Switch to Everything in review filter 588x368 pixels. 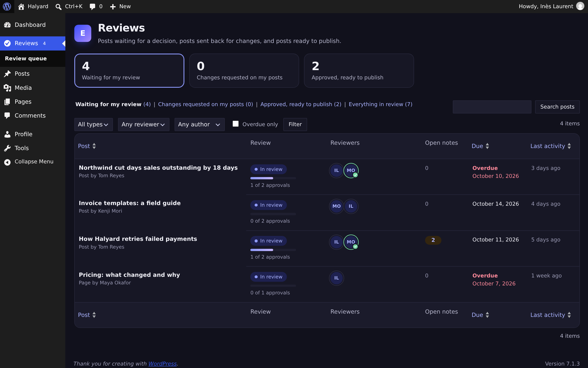tap(381, 104)
